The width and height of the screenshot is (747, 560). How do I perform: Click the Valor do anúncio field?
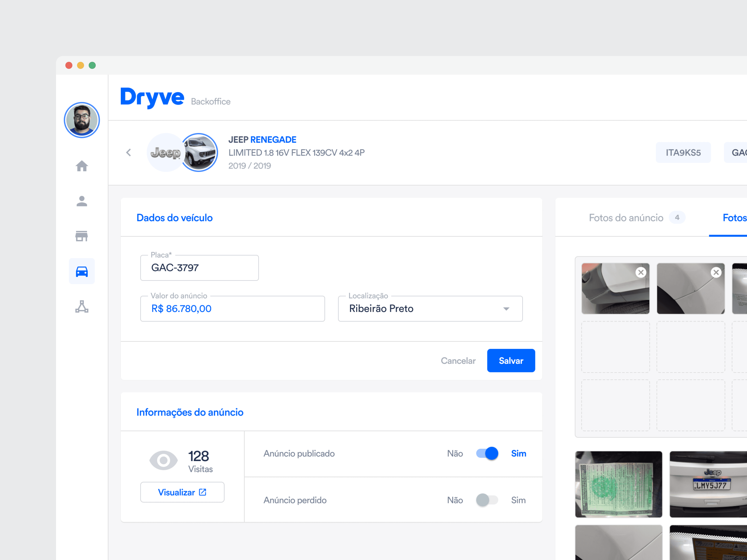pyautogui.click(x=233, y=309)
